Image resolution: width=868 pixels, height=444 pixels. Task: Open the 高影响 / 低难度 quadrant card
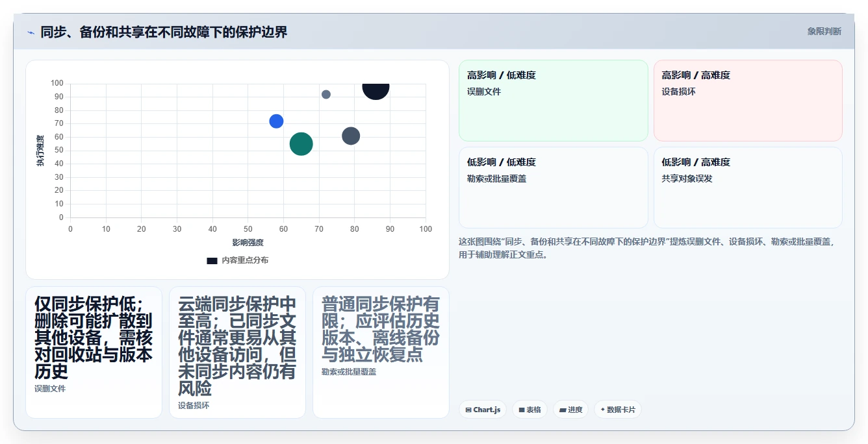[x=554, y=101]
